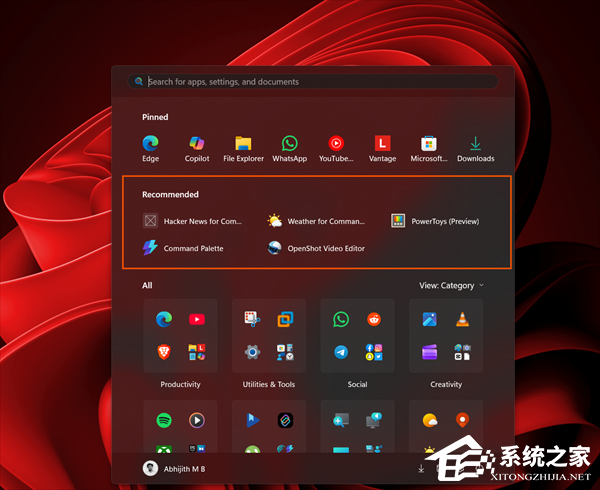
Task: Launch the pinned YouTube Music app
Action: 336,148
